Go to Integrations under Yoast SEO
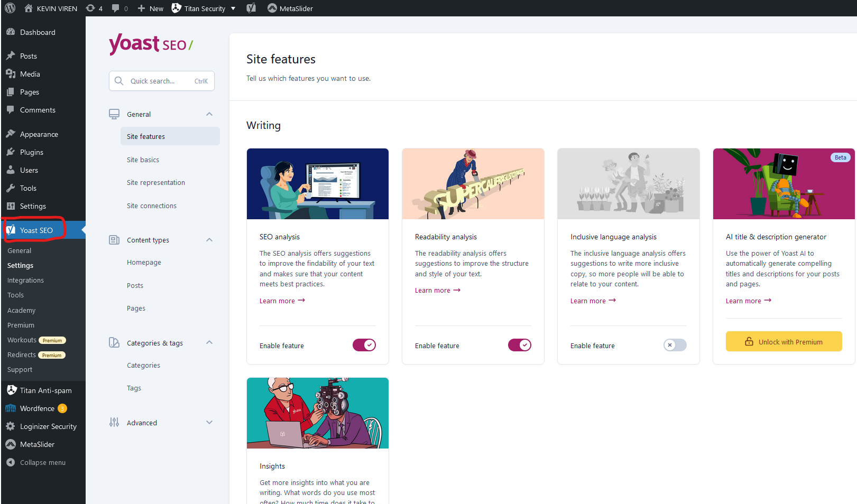 coord(25,280)
